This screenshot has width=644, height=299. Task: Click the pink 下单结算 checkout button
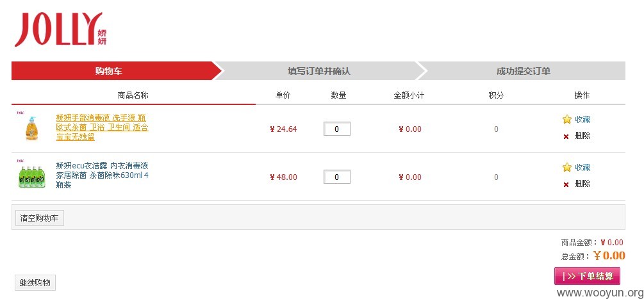pyautogui.click(x=587, y=276)
